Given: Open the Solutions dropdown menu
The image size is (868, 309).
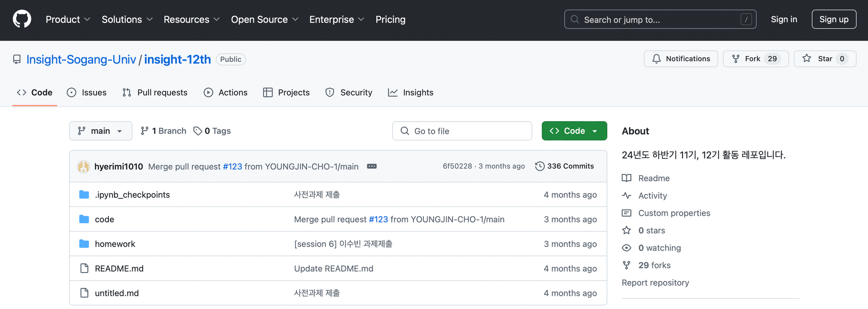Looking at the screenshot, I should 127,19.
